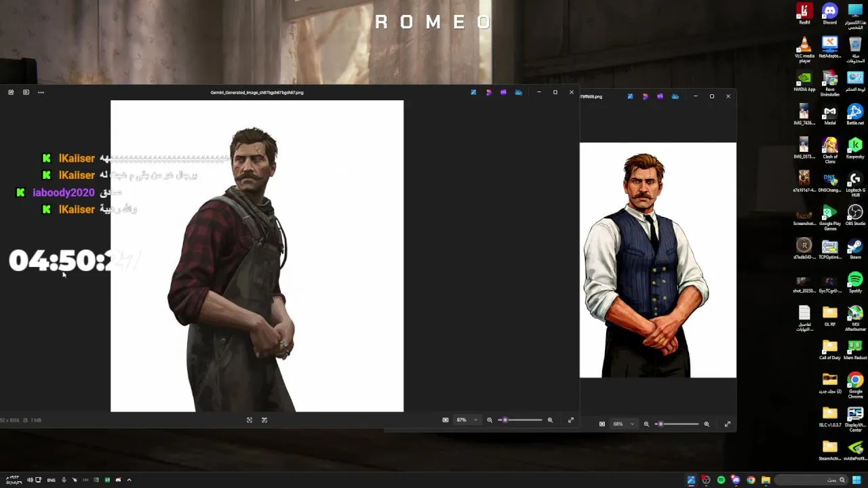Image resolution: width=868 pixels, height=488 pixels.
Task: Enter fullscreen in left Photos window
Action: click(571, 420)
